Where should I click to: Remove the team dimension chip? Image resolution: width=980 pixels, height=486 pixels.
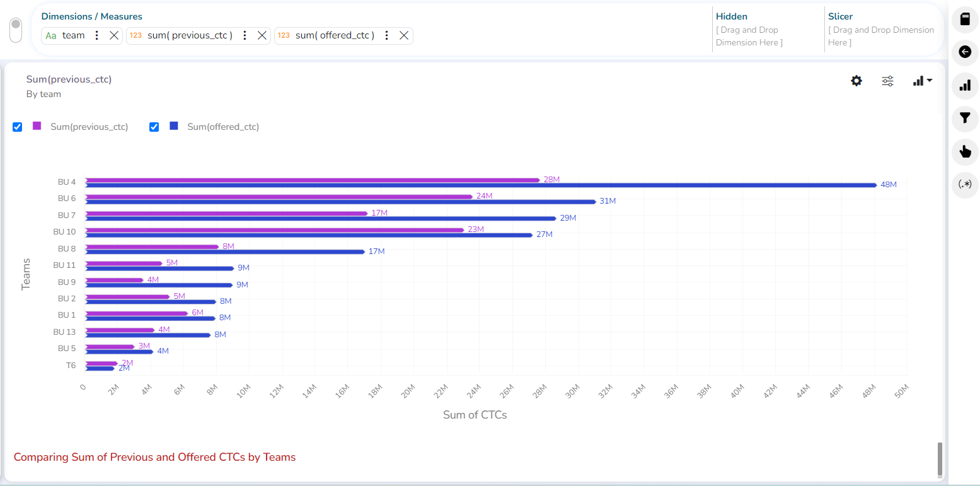[113, 35]
